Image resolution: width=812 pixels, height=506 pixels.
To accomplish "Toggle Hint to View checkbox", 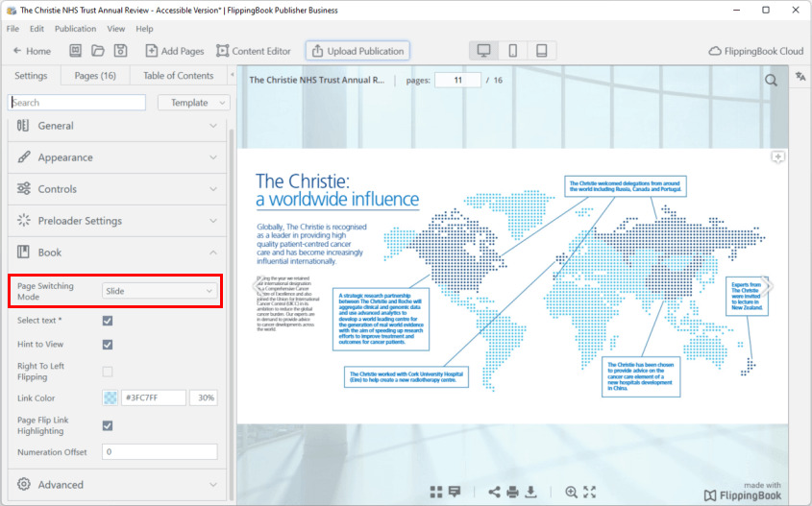I will click(x=108, y=345).
